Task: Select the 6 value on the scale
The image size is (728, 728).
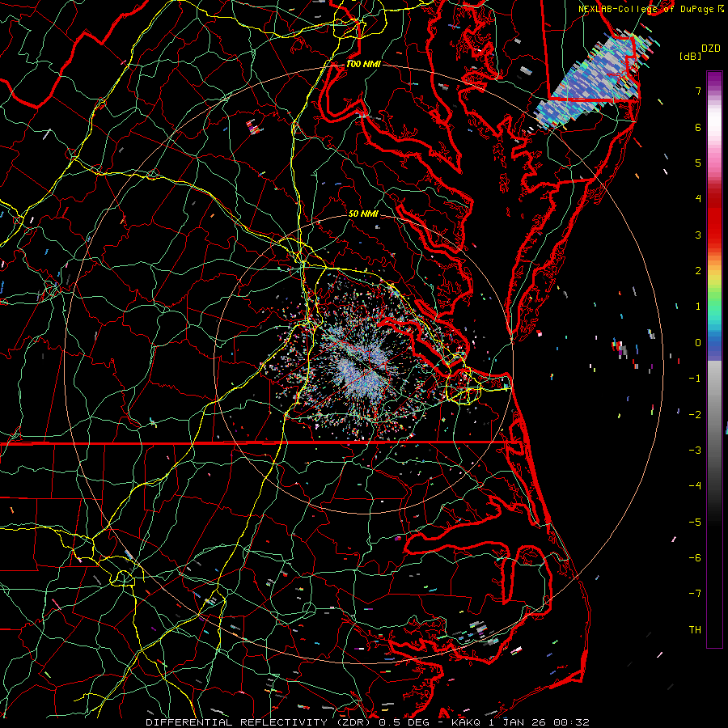Action: click(x=698, y=127)
